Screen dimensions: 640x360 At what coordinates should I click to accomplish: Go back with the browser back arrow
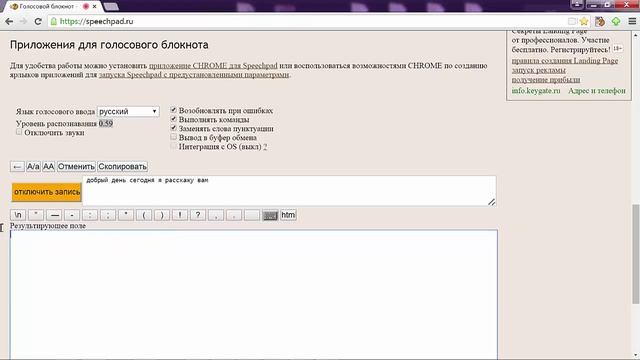click(x=9, y=21)
